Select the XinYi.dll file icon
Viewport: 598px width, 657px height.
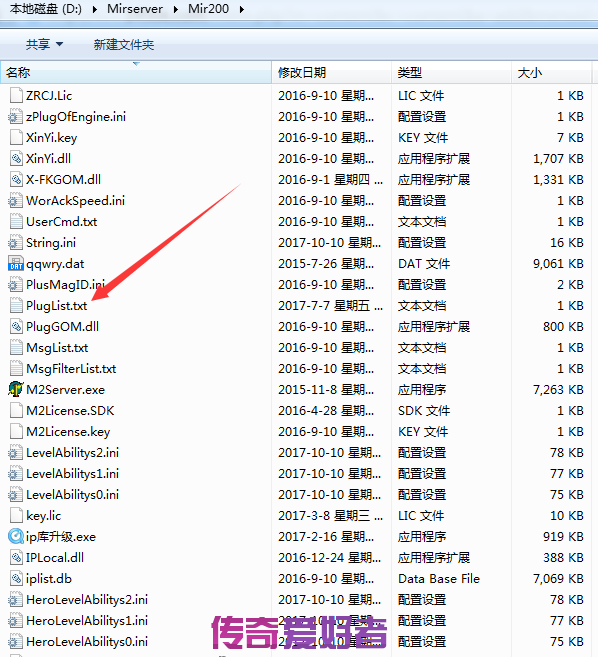tap(16, 158)
